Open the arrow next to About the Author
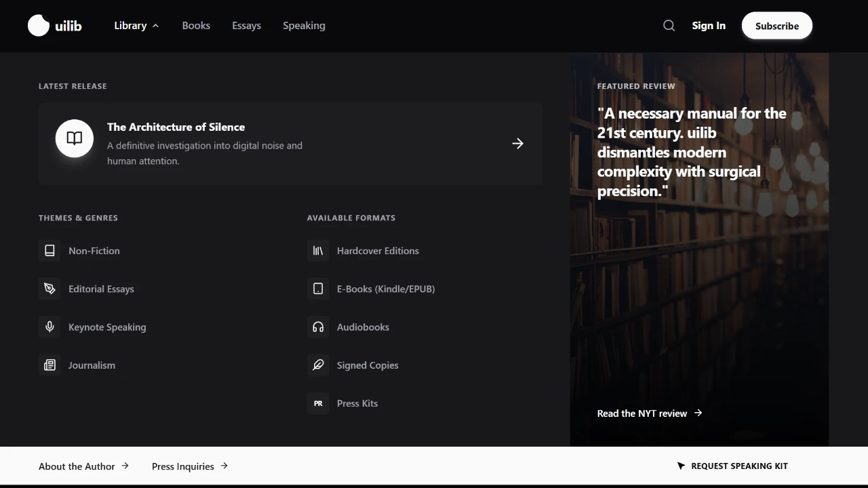Viewport: 868px width, 488px height. pyautogui.click(x=125, y=466)
